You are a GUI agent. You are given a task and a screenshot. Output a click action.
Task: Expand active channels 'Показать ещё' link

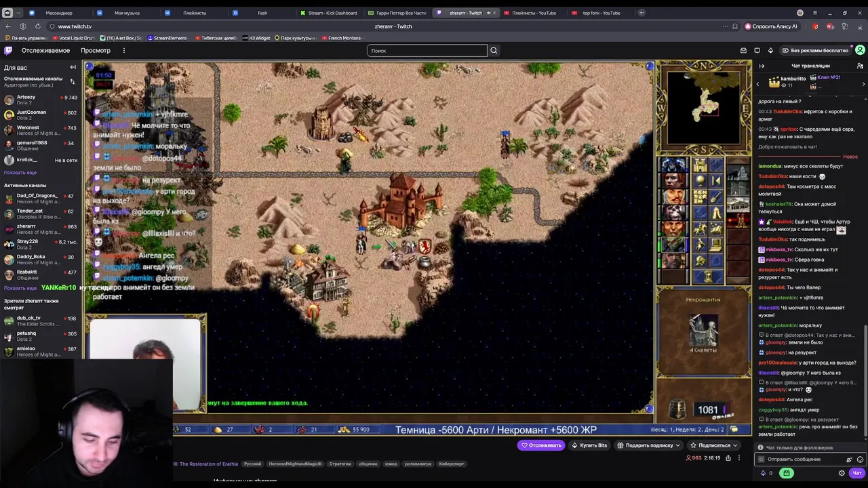[20, 287]
